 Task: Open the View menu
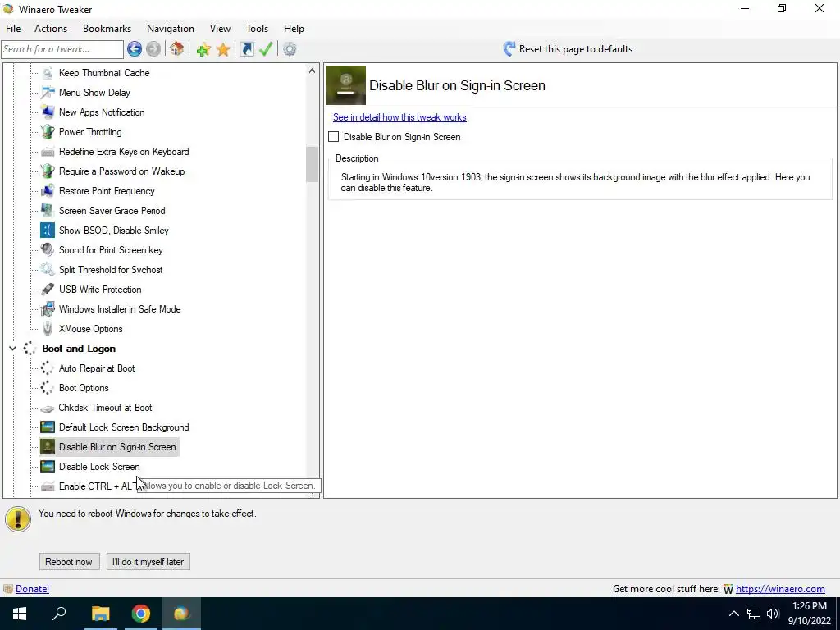[x=220, y=29]
